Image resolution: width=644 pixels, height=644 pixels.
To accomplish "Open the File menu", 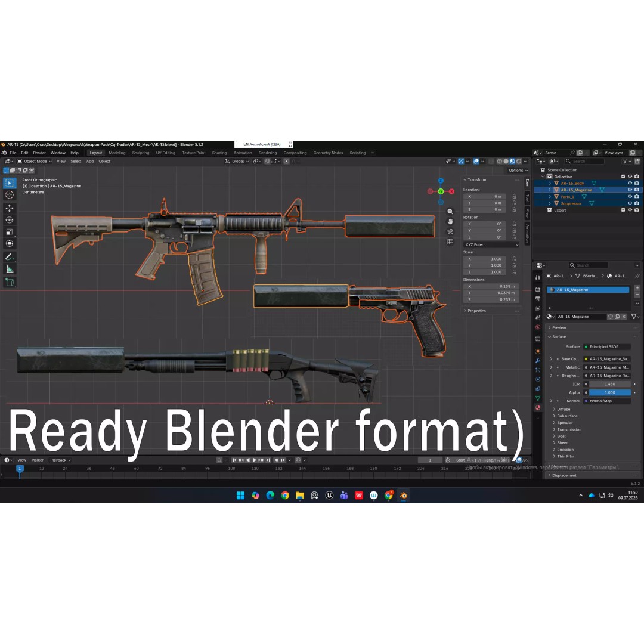I will [13, 153].
